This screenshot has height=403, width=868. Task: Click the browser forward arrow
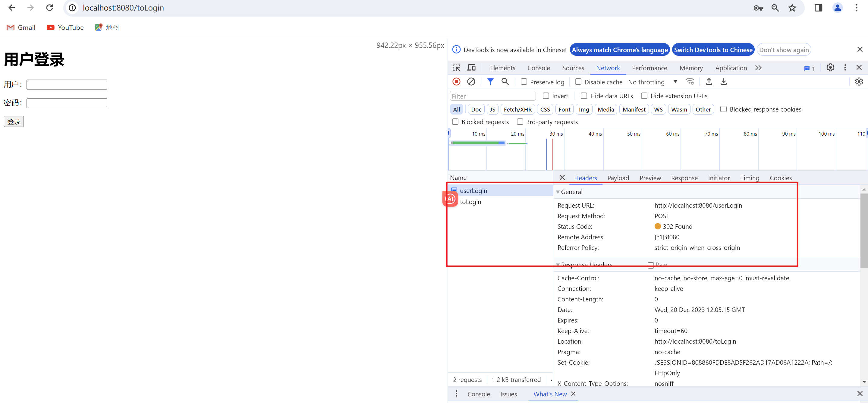click(x=31, y=8)
